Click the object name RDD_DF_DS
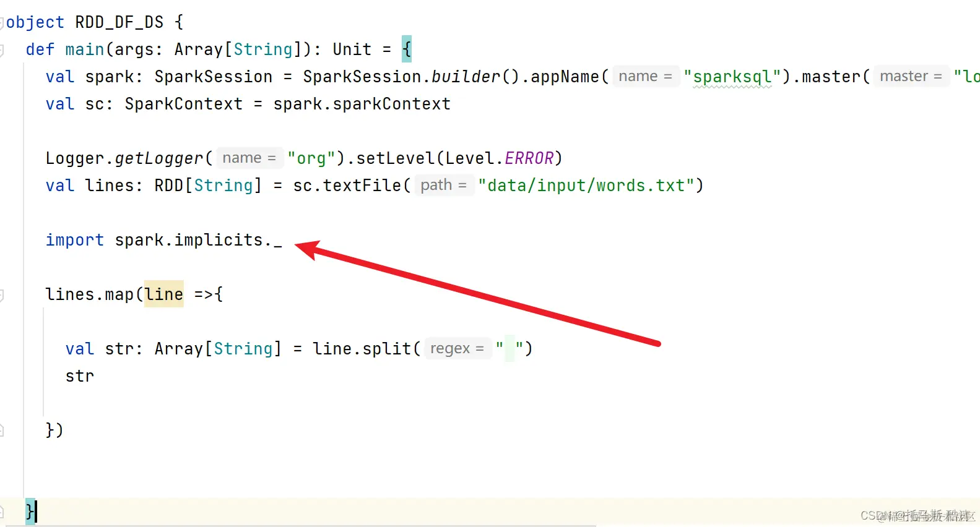The width and height of the screenshot is (980, 527). click(119, 22)
